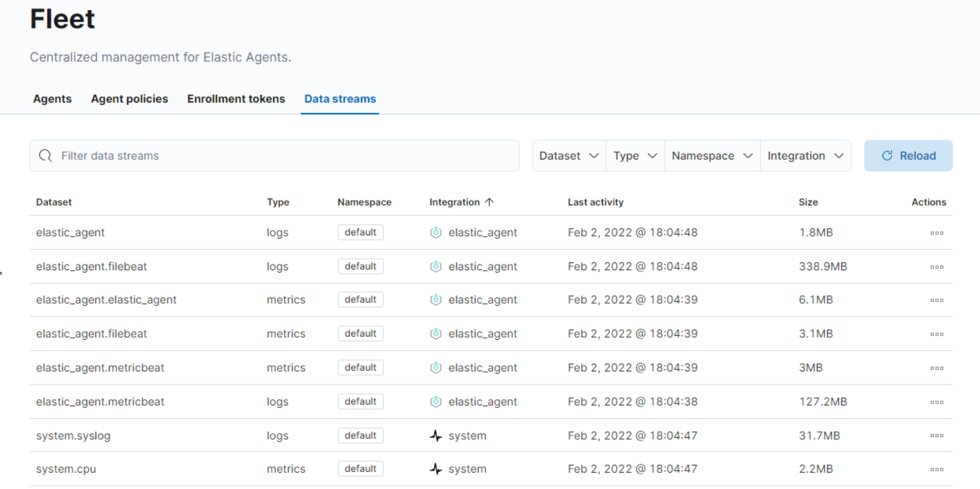Click the integration icon in the 3MB row
Image resolution: width=980 pixels, height=489 pixels.
tap(436, 368)
